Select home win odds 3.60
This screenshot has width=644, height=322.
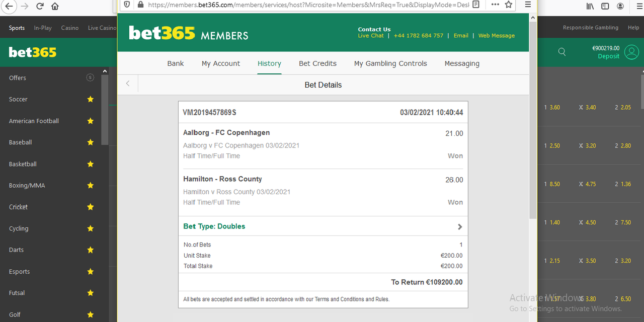pyautogui.click(x=554, y=107)
